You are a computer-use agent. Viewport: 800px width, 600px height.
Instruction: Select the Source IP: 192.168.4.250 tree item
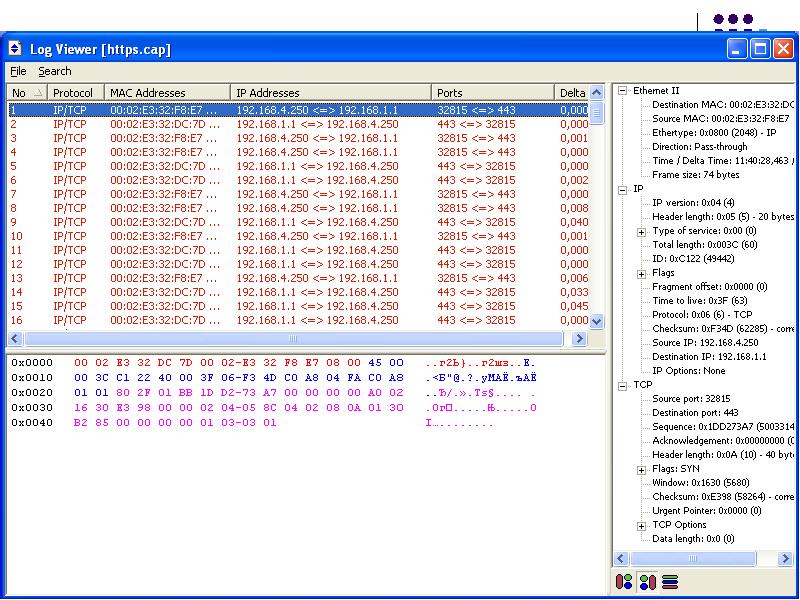click(x=705, y=342)
